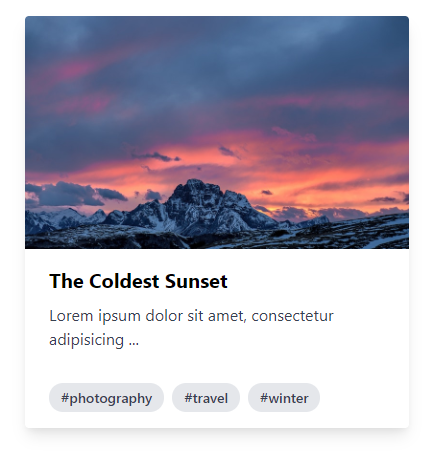Click the #photography tag

pos(106,398)
